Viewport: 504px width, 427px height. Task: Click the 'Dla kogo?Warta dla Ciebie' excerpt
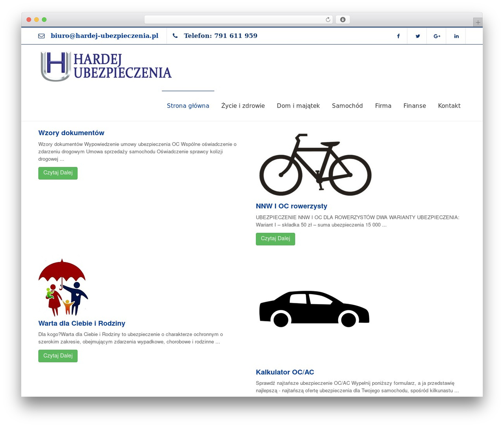131,338
